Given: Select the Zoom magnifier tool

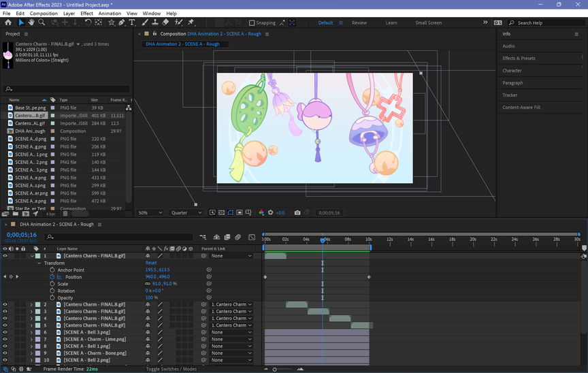Looking at the screenshot, I should (x=42, y=22).
